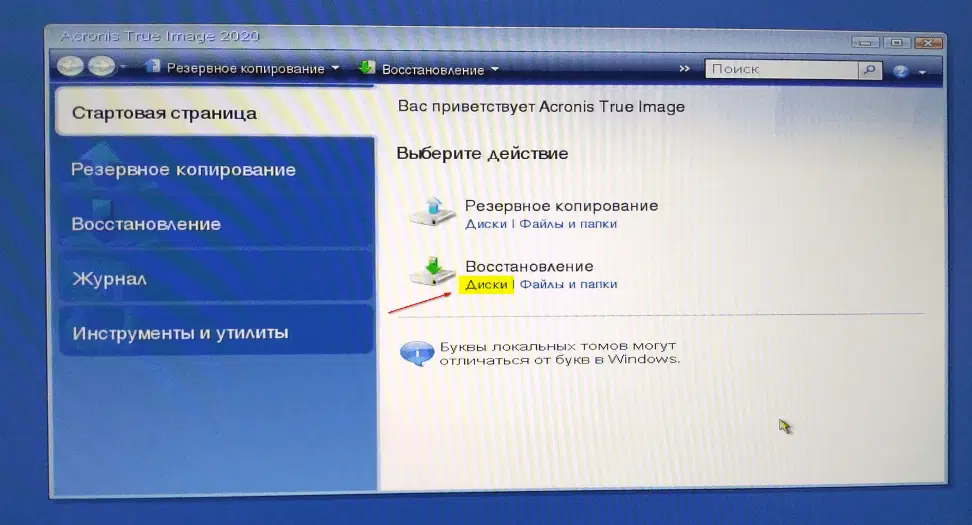Click the backup disk icon in main pane
Screen dimensions: 972x525
click(x=431, y=212)
